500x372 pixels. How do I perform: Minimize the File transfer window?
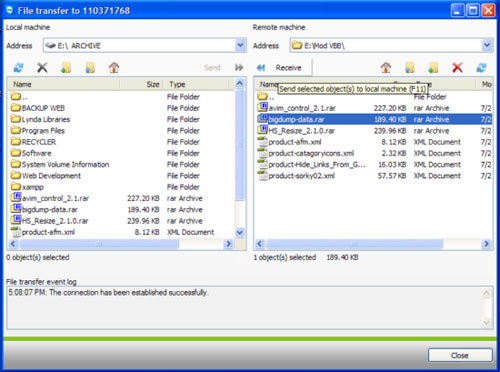[457, 10]
